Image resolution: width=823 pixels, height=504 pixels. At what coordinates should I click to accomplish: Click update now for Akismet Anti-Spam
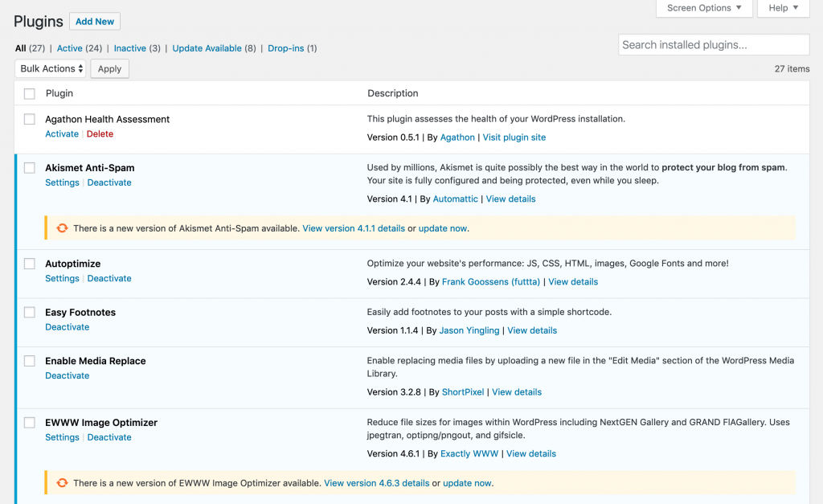click(443, 228)
